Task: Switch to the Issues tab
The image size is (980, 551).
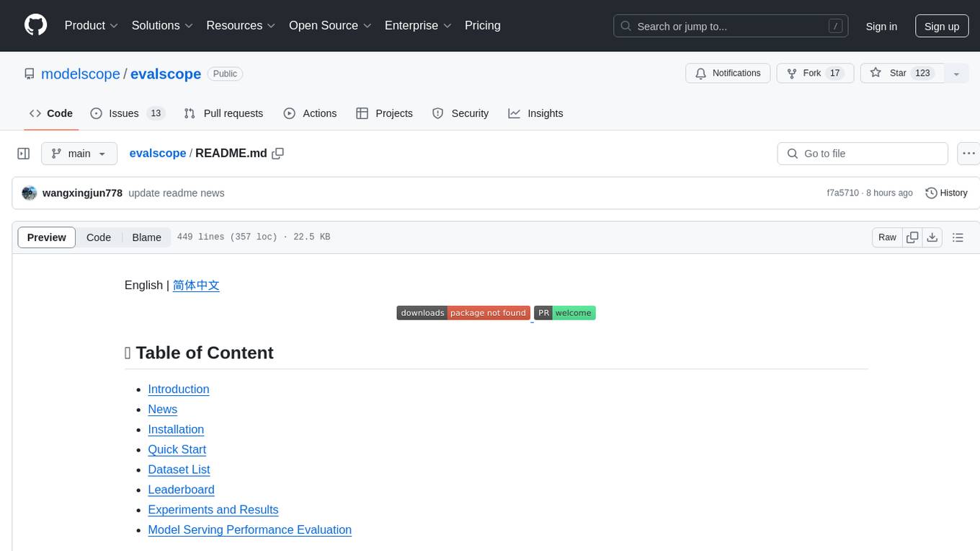Action: (x=128, y=113)
